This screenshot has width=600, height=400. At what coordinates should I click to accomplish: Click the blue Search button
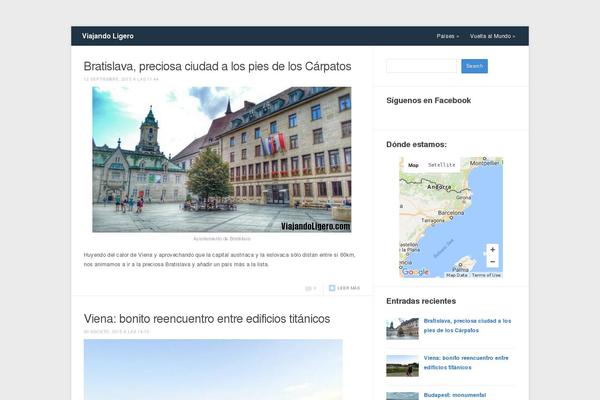click(474, 66)
